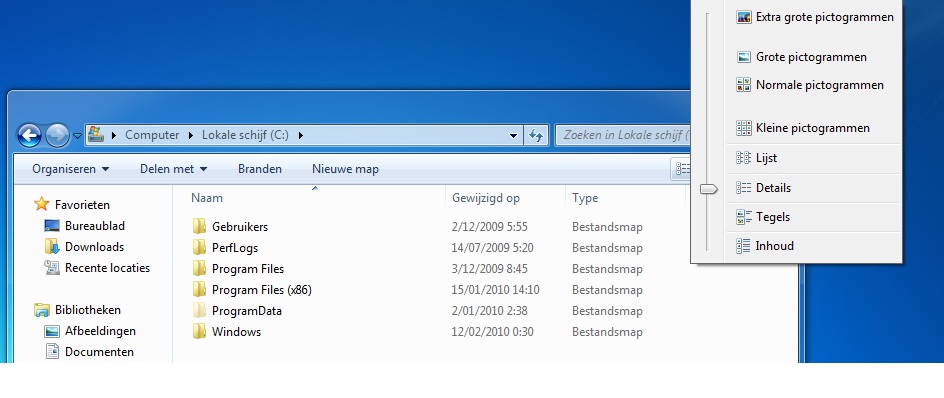Open the Afbeeldingen library
The width and height of the screenshot is (944, 398).
[100, 331]
